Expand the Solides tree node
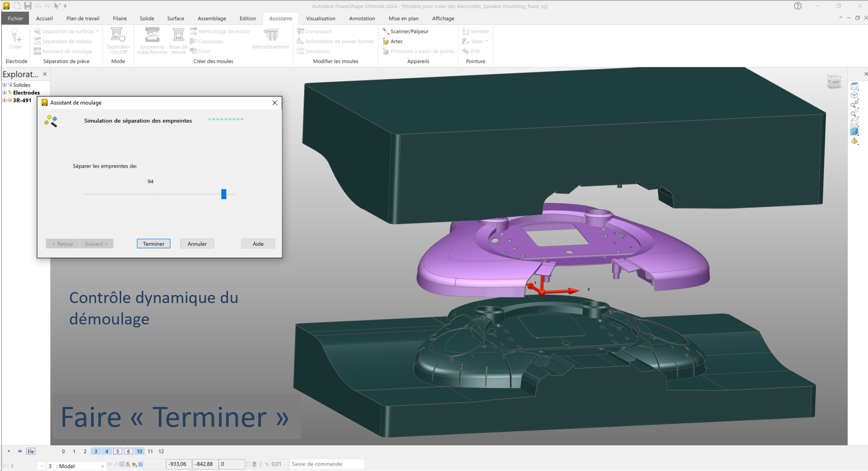868x471 pixels. click(4, 85)
